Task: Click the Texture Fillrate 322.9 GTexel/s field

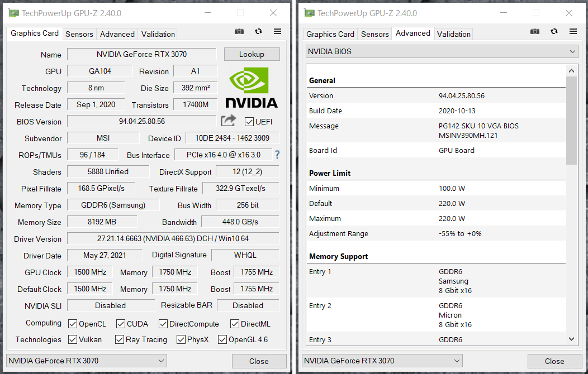Action: click(241, 188)
